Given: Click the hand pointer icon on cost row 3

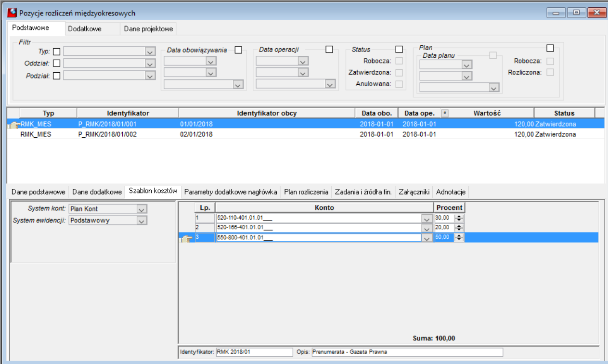Looking at the screenshot, I should click(186, 238).
